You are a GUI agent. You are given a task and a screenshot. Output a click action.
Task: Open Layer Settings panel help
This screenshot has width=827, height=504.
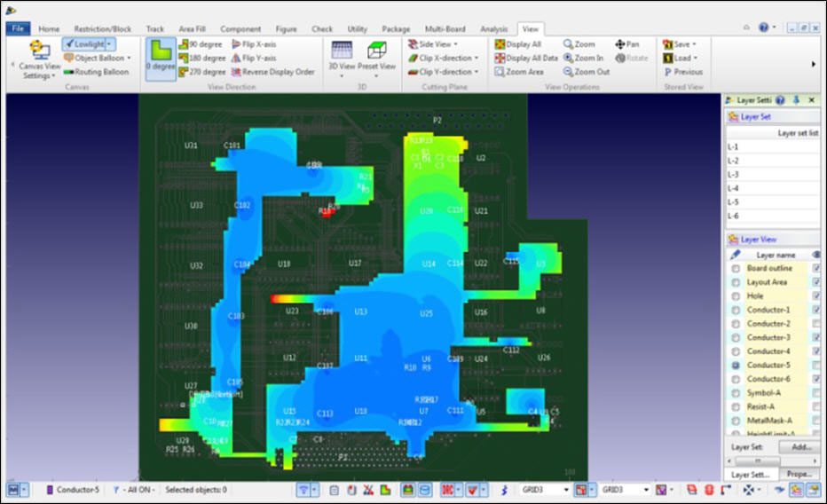tap(780, 99)
